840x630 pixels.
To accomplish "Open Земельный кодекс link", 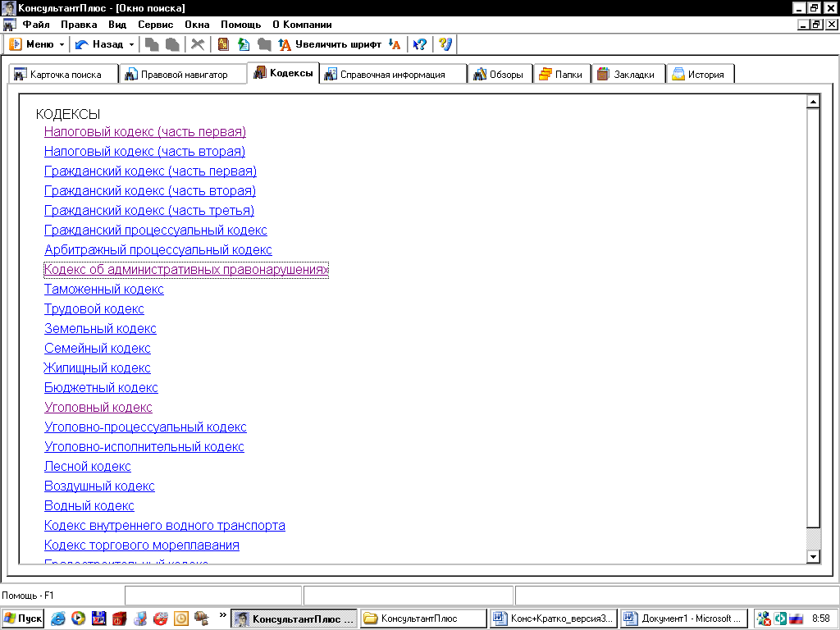I will tap(100, 329).
